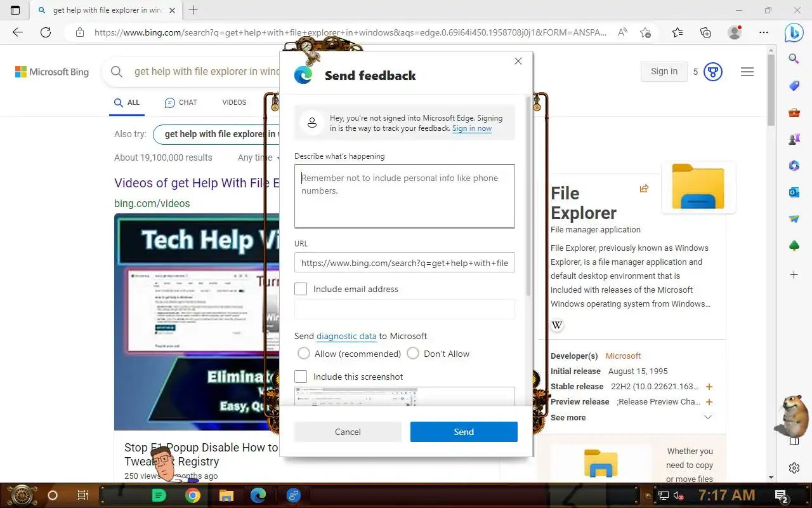Check Include email address checkbox
The width and height of the screenshot is (812, 508).
click(x=301, y=289)
